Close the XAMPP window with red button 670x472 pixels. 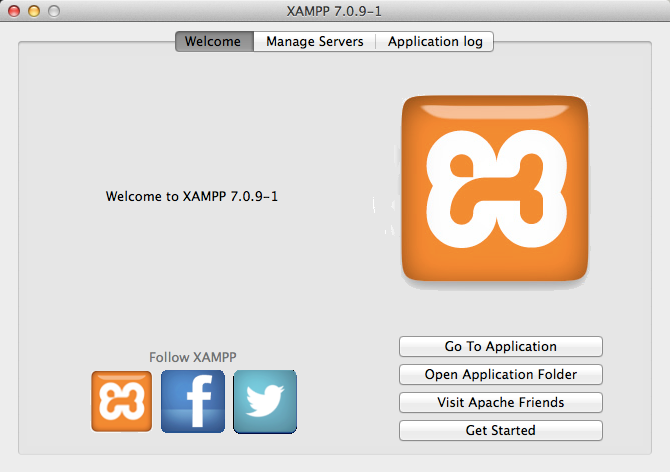tap(14, 11)
